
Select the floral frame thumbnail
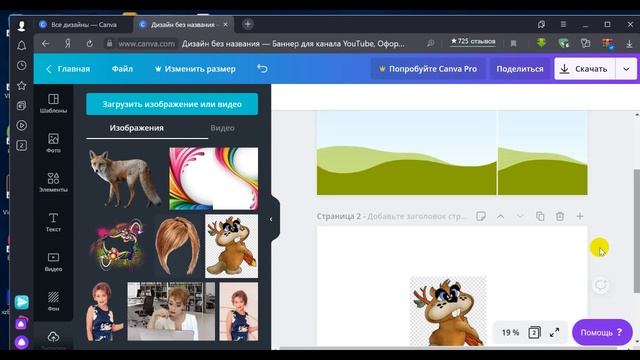coord(118,246)
